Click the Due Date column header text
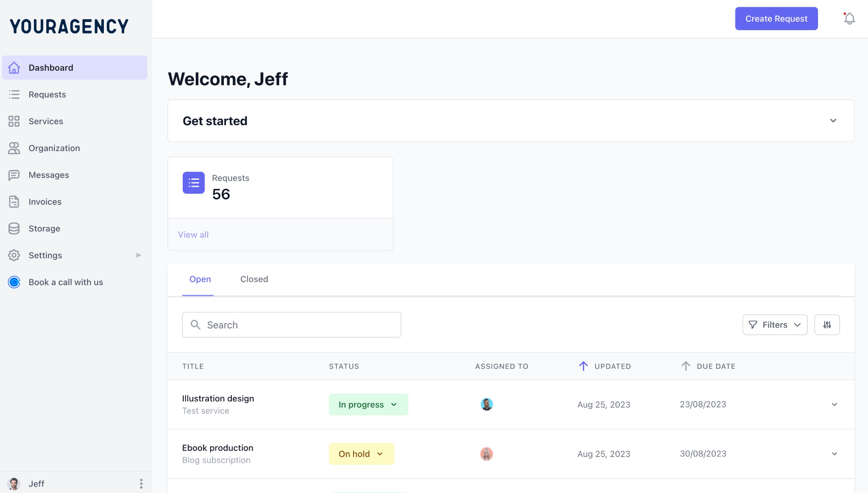The height and width of the screenshot is (493, 868). 716,366
